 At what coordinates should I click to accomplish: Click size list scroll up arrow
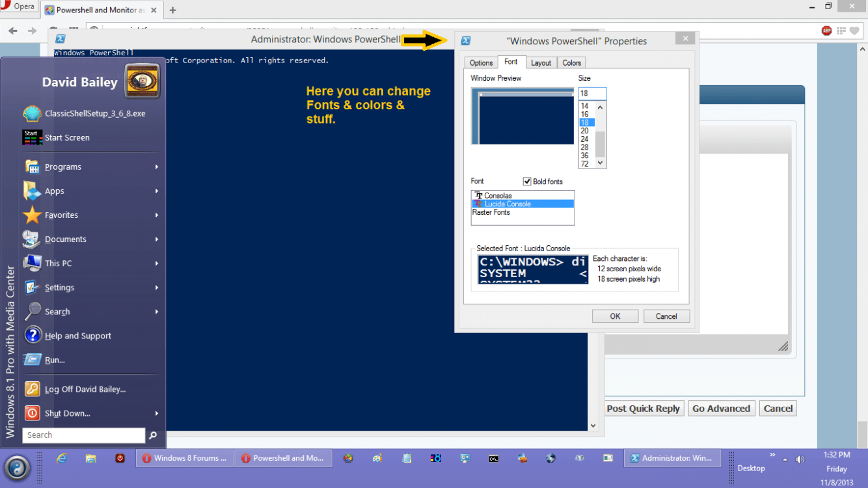601,107
